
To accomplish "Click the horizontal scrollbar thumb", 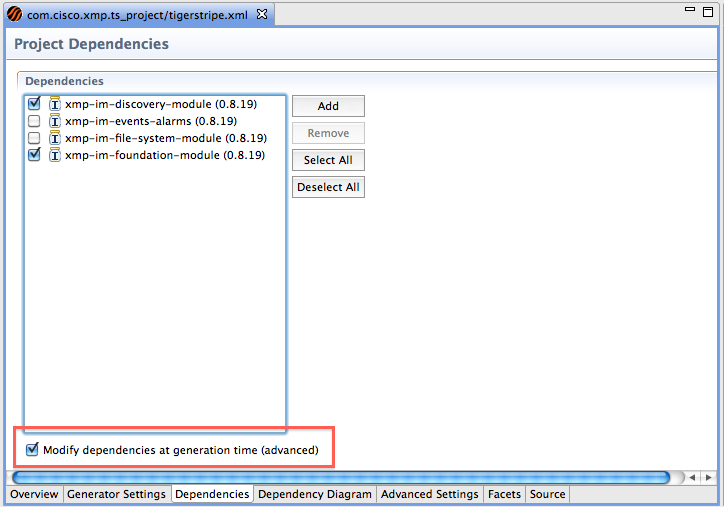I will pyautogui.click(x=341, y=477).
